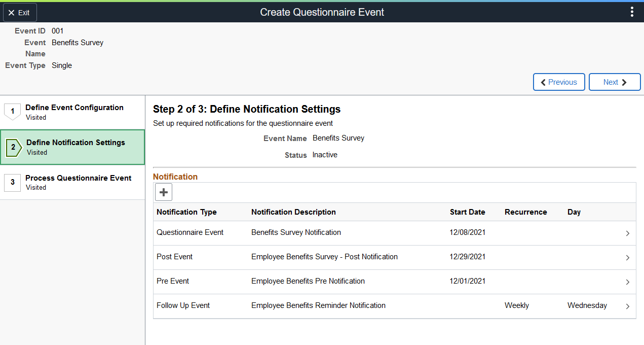Go to Define Event Configuration step
The height and width of the screenshot is (345, 644).
(x=74, y=108)
